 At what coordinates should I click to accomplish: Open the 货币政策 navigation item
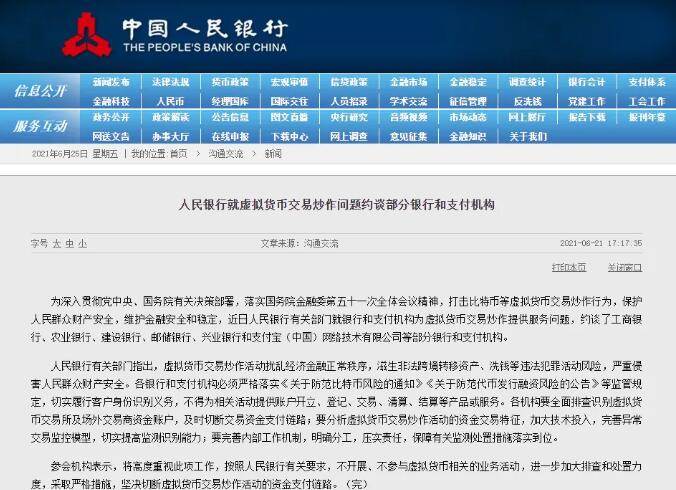[x=230, y=82]
